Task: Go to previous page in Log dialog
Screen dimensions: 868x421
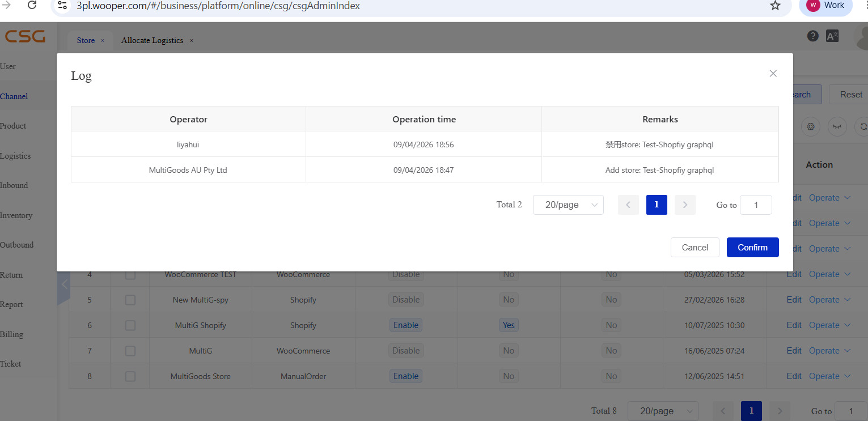Action: tap(628, 205)
